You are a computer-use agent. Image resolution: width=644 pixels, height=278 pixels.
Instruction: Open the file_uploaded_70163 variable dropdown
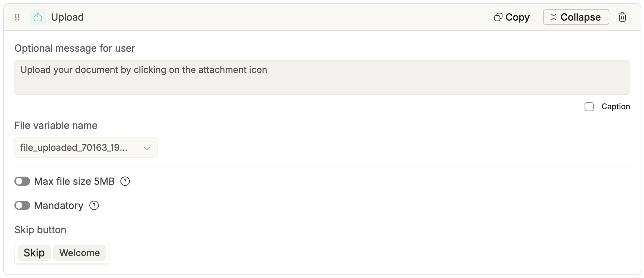click(78, 148)
